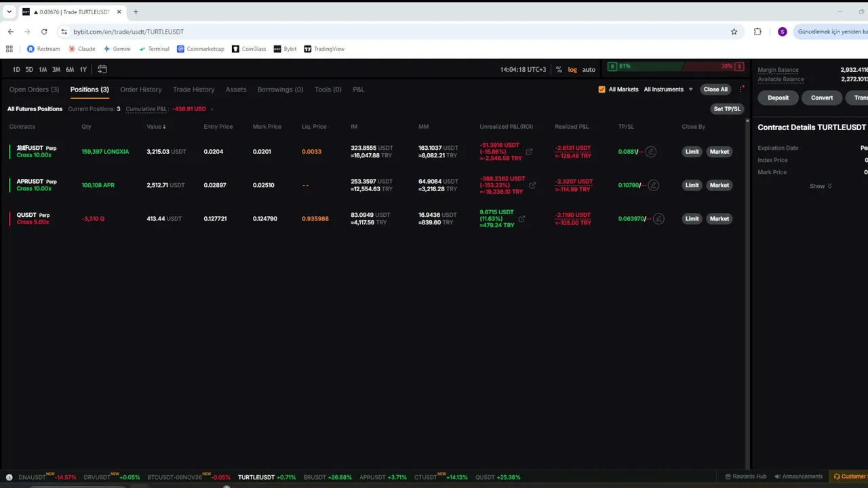Screen dimensions: 868x488
Task: Edit TP/SL pencil beside 0.0881 value
Action: point(650,152)
